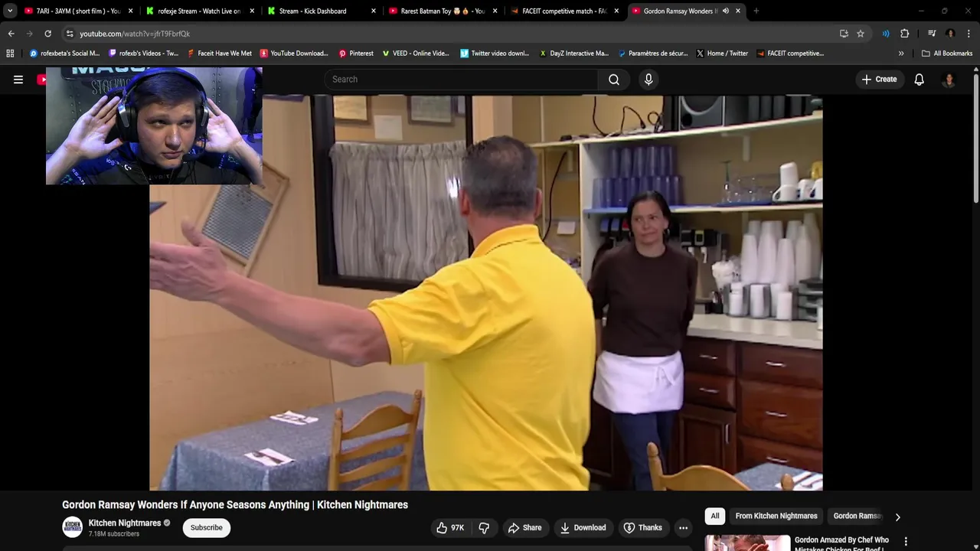The image size is (980, 551).
Task: Start voice search with the microphone icon
Action: coord(648,80)
